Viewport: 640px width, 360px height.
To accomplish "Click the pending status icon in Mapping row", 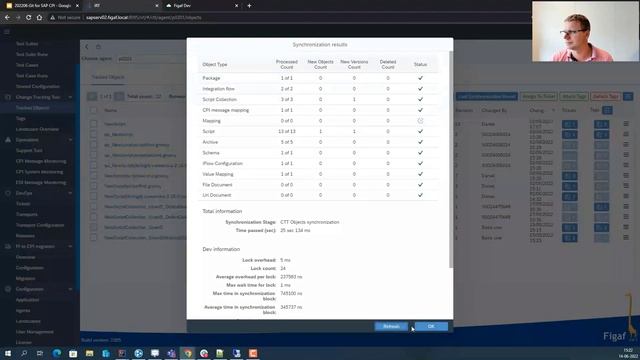I will [420, 121].
